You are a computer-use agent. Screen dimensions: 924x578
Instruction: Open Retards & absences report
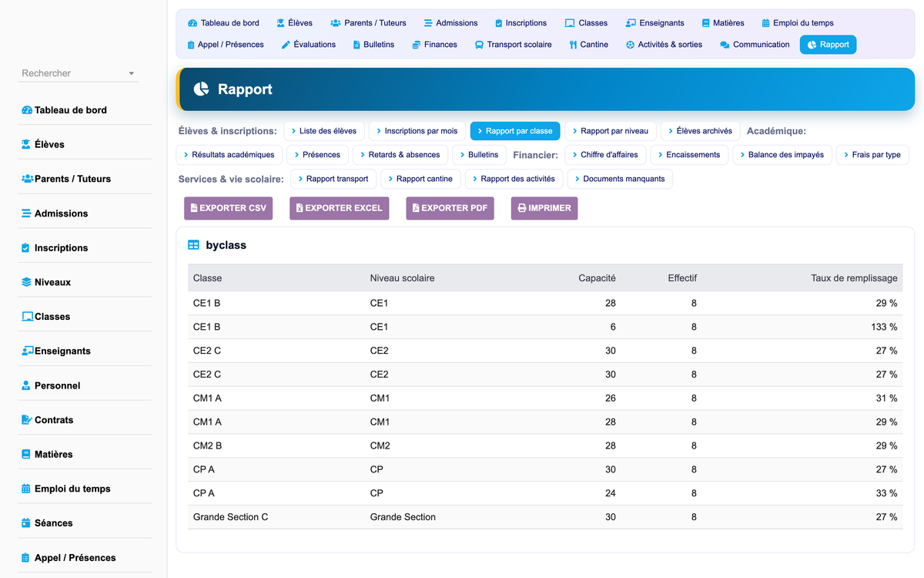pos(400,155)
